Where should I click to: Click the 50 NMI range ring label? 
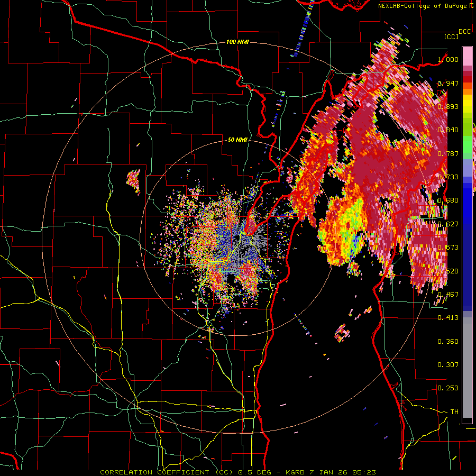[x=237, y=140]
